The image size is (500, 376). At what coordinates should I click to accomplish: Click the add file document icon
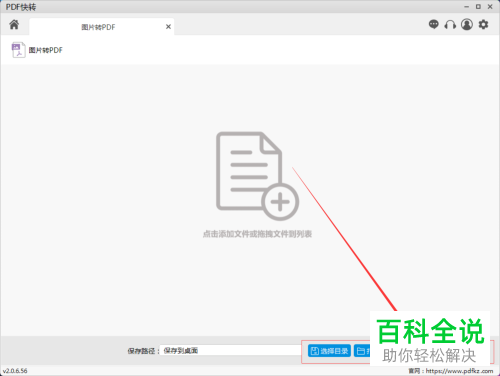coord(257,176)
